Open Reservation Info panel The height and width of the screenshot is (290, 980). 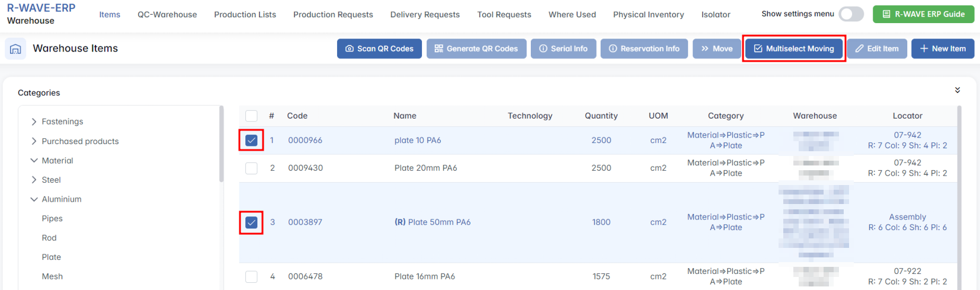pos(644,49)
